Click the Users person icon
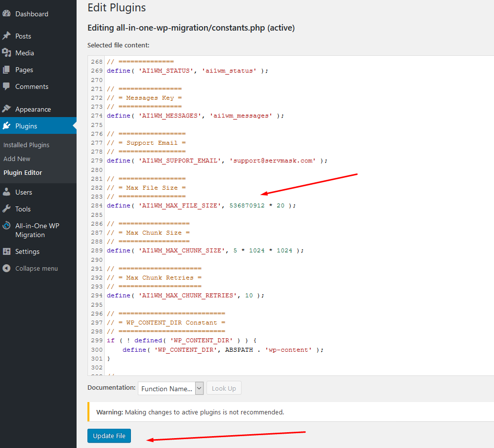 [6, 192]
